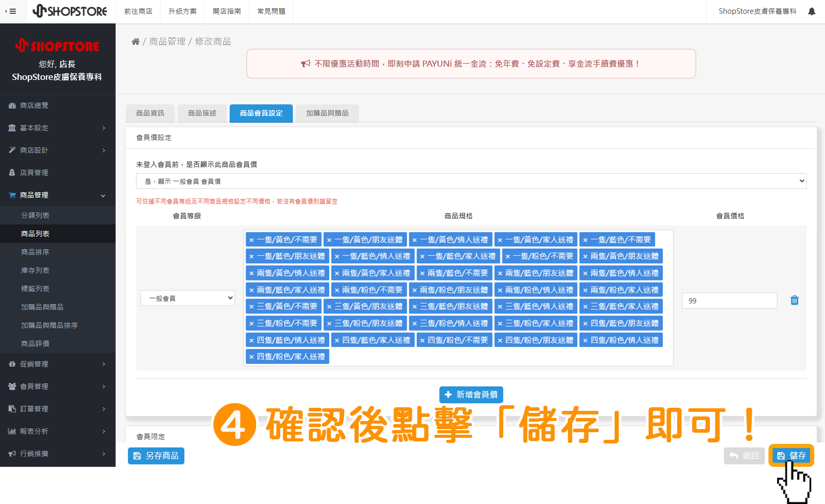
Task: Click the 行銷推廣 megaphone icon
Action: point(12,454)
